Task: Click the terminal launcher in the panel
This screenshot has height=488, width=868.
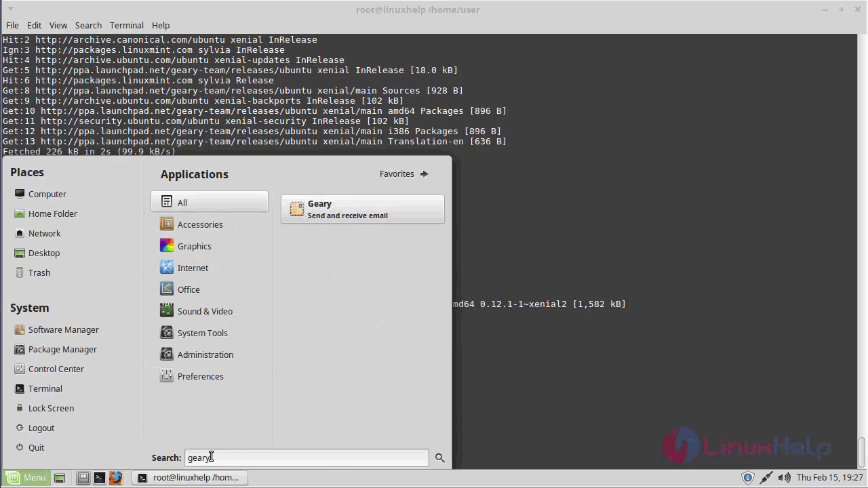Action: pyautogui.click(x=99, y=478)
